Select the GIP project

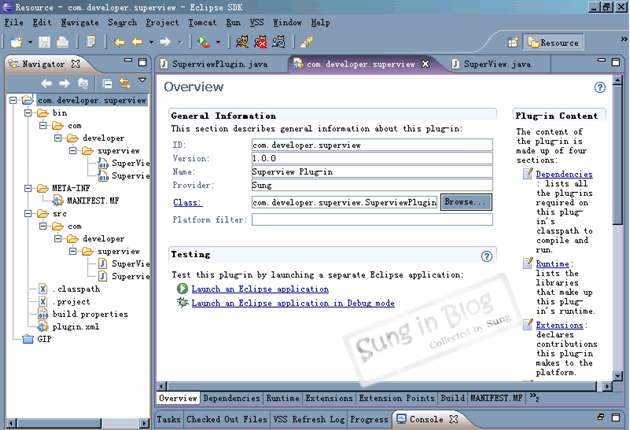pos(44,339)
